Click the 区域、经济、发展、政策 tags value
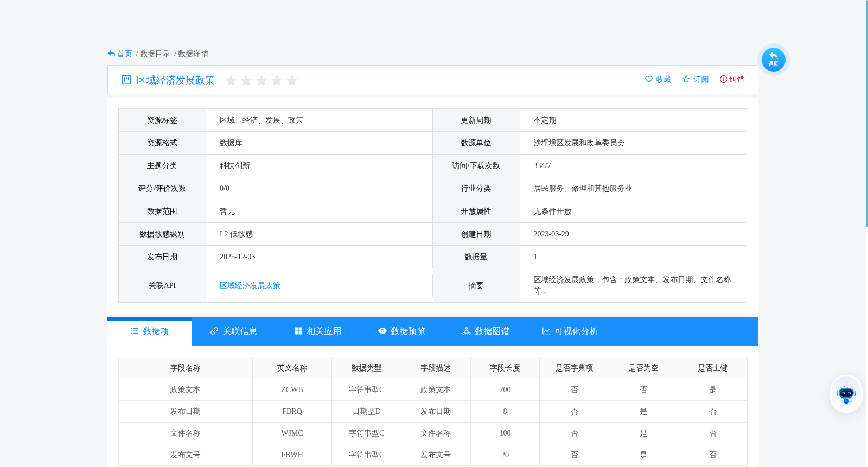 coord(261,120)
